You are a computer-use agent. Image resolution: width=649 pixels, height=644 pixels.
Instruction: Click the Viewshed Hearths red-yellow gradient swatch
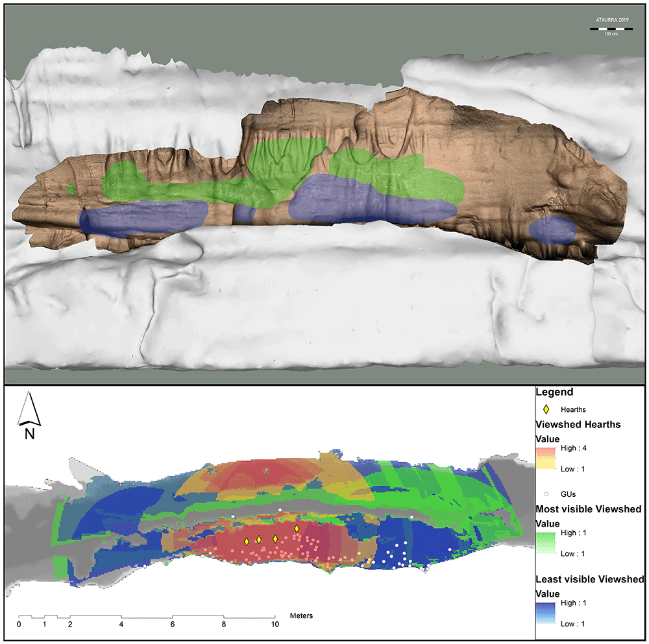[x=546, y=458]
